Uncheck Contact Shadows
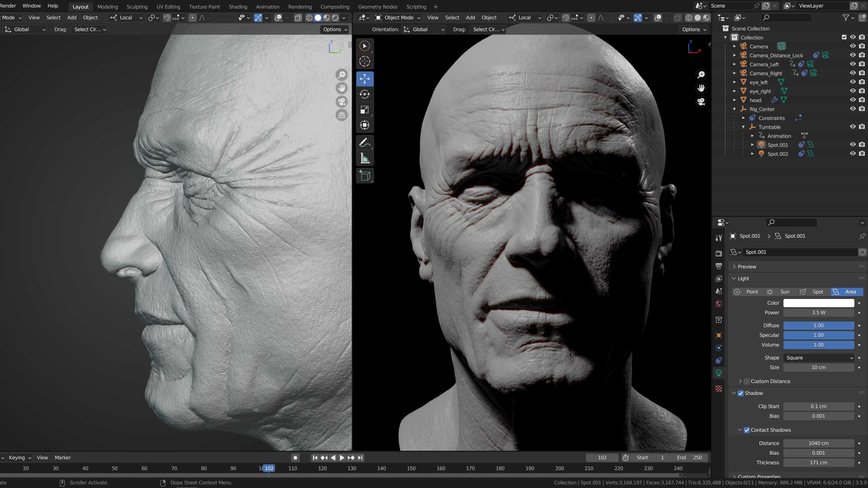 [747, 430]
